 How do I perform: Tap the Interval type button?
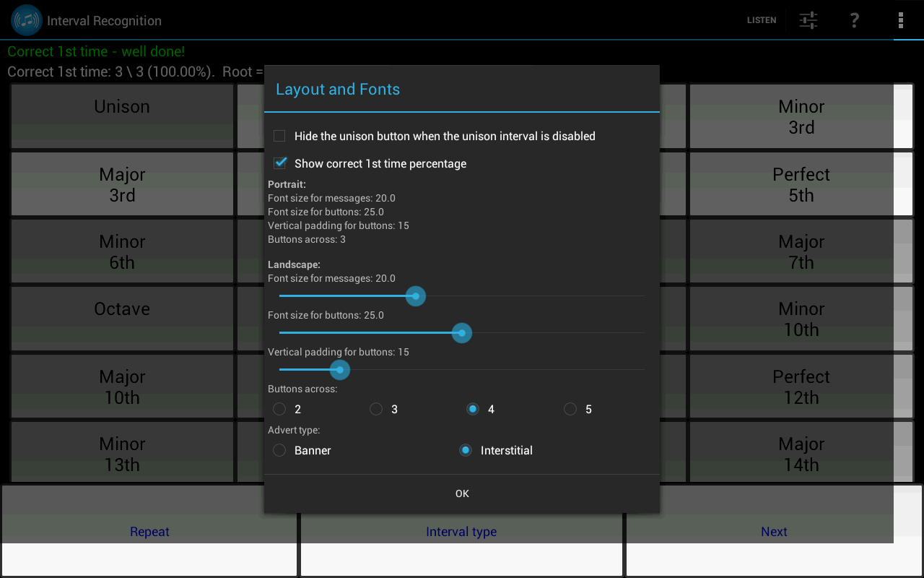[461, 531]
